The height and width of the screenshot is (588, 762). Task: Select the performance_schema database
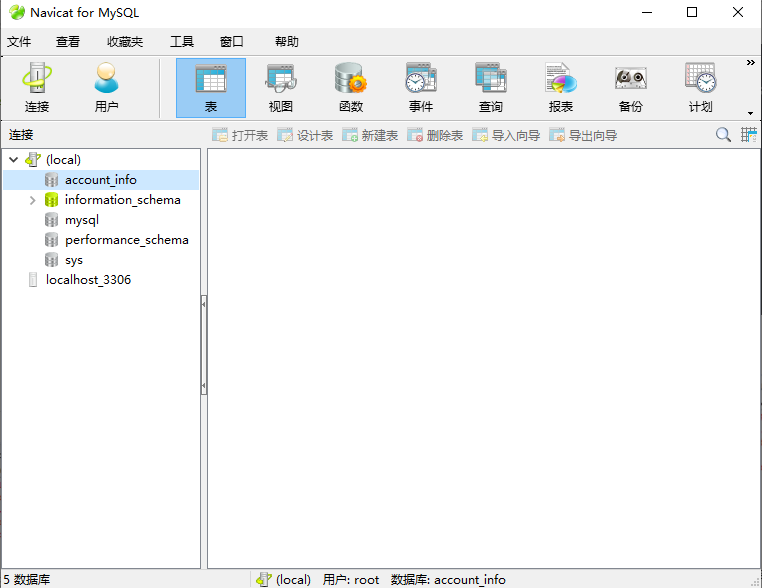point(126,240)
